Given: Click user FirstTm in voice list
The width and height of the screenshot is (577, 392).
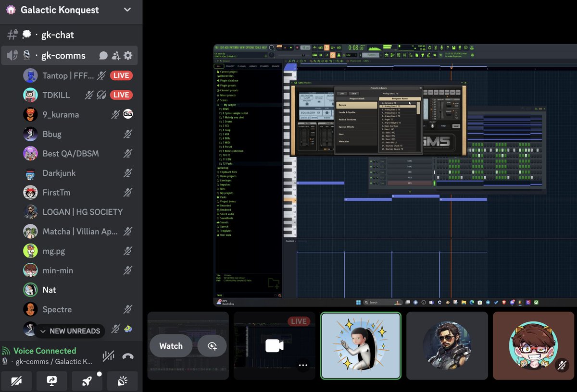Looking at the screenshot, I should tap(56, 192).
